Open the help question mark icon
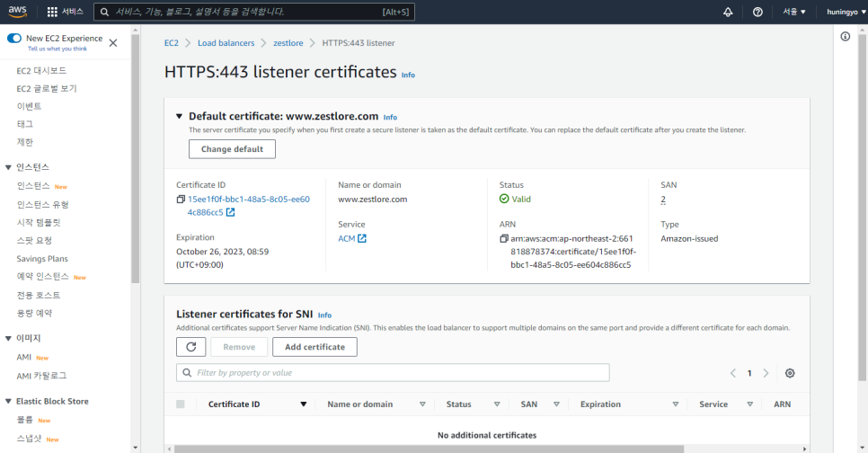868x453 pixels. coord(757,12)
